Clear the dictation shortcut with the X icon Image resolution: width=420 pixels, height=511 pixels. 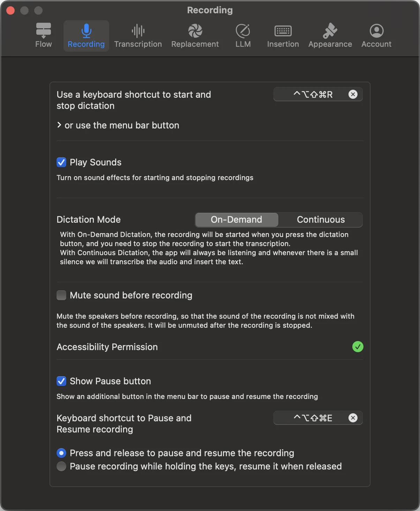[x=353, y=94]
